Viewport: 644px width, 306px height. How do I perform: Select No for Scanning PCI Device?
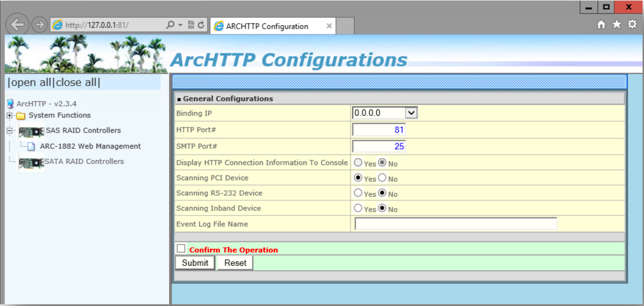[x=382, y=178]
